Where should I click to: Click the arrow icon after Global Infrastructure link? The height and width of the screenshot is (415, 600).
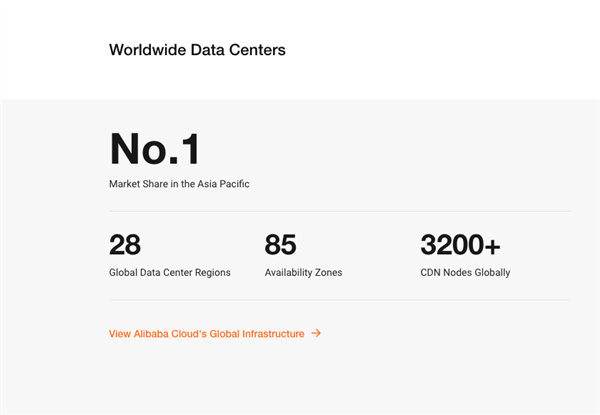click(x=316, y=333)
